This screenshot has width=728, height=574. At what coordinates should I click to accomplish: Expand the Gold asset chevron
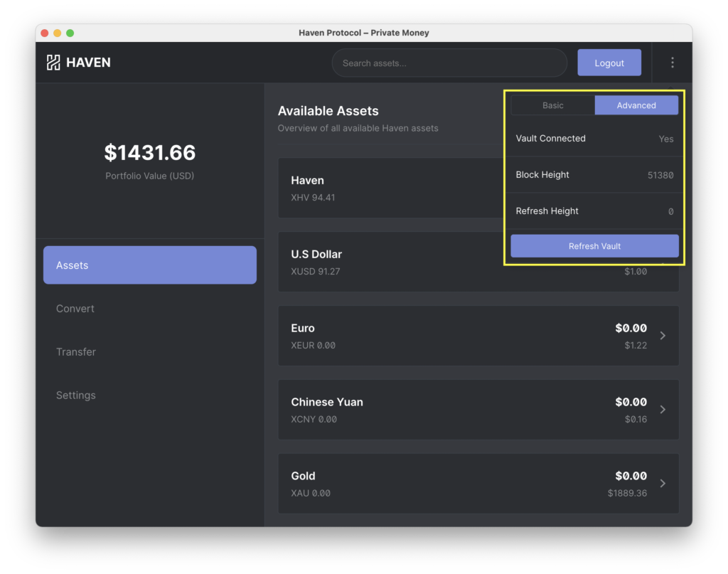(663, 484)
